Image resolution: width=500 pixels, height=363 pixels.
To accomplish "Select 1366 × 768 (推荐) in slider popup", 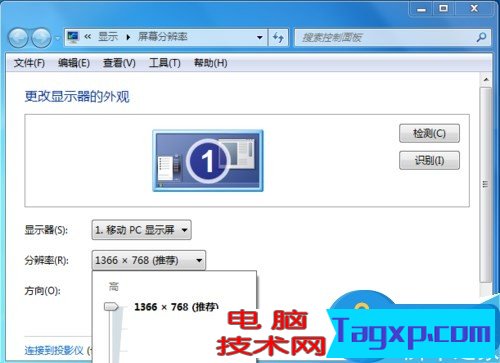I will coord(176,307).
